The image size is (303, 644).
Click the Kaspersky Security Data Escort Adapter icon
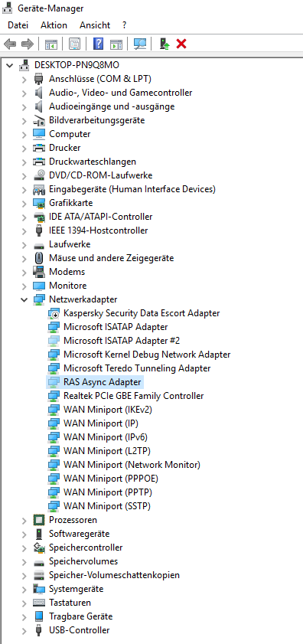coord(54,313)
